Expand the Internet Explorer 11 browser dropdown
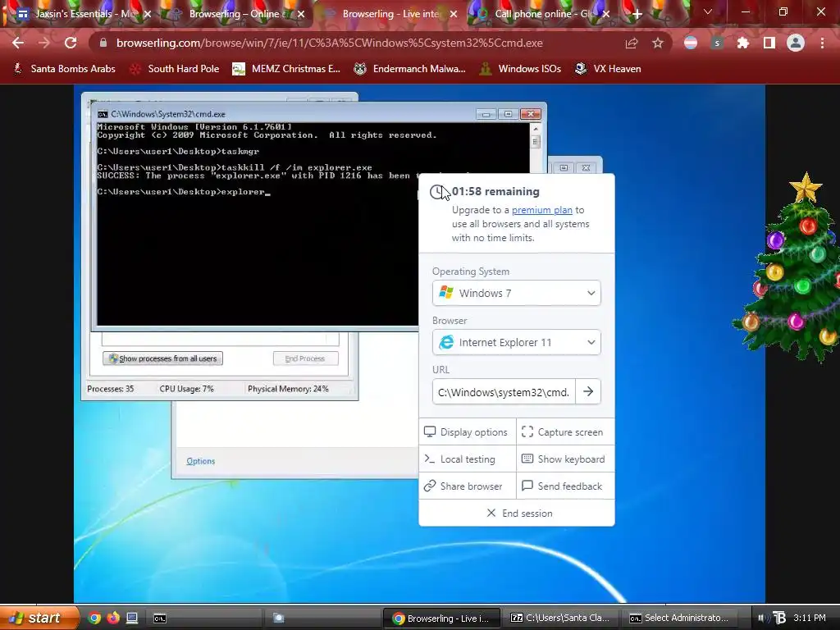Viewport: 840px width, 630px height. [517, 342]
